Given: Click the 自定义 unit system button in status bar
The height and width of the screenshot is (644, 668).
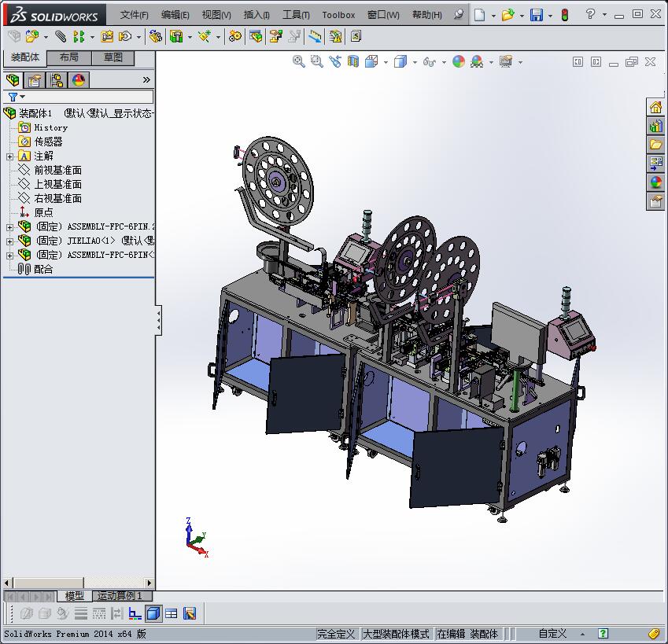Looking at the screenshot, I should coord(552,634).
